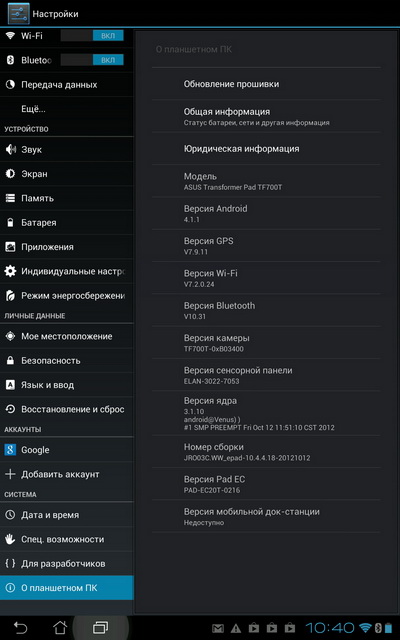Image resolution: width=400 pixels, height=640 pixels.
Task: Tap Добавить аккаунт to add account
Action: click(67, 474)
